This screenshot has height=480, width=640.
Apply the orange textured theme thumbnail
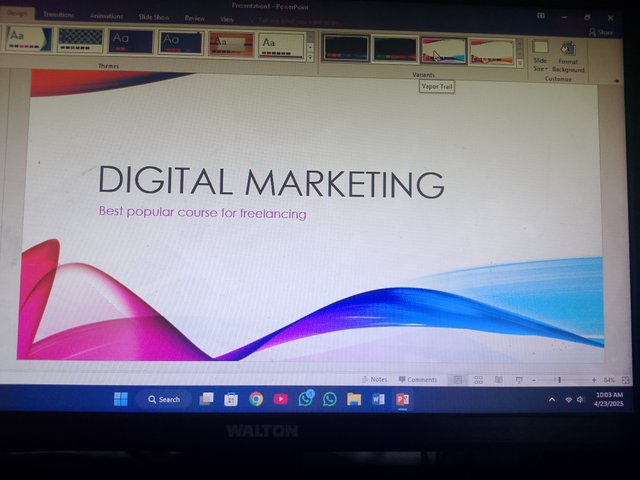pyautogui.click(x=231, y=44)
